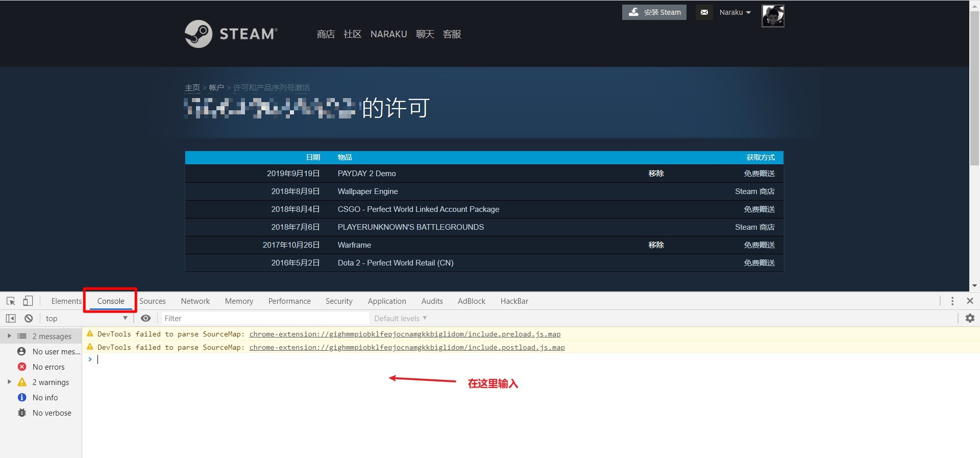Viewport: 980px width, 458px height.
Task: Expand the 2 warnings group
Action: click(9, 382)
